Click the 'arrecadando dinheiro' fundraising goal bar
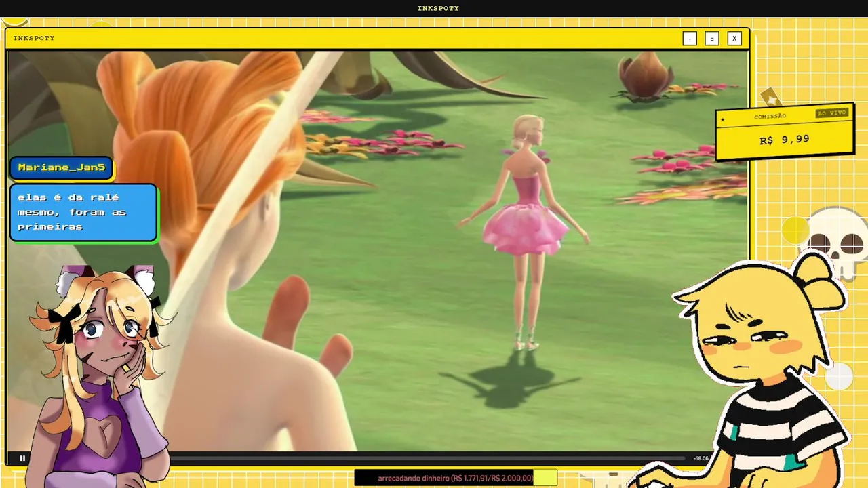The image size is (868, 488). click(x=456, y=478)
